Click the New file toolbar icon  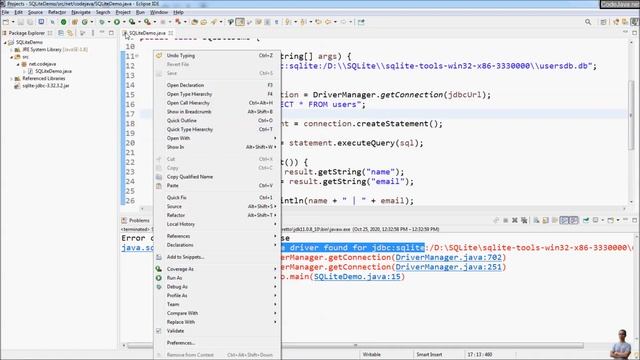click(x=6, y=22)
